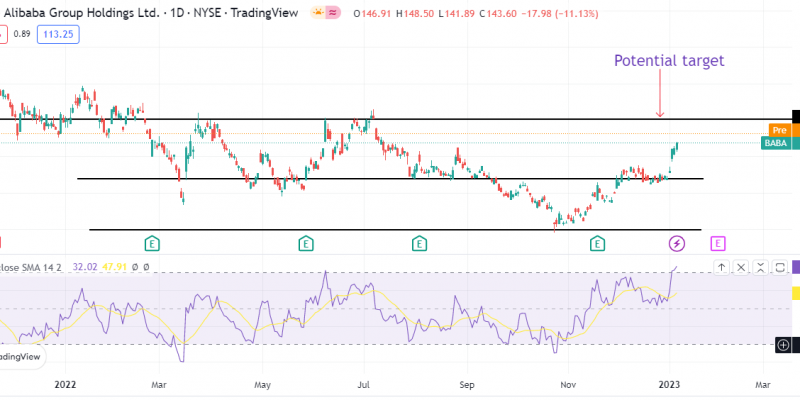Click the pink wave data-mode icon
This screenshot has height=400, width=800.
(x=333, y=13)
